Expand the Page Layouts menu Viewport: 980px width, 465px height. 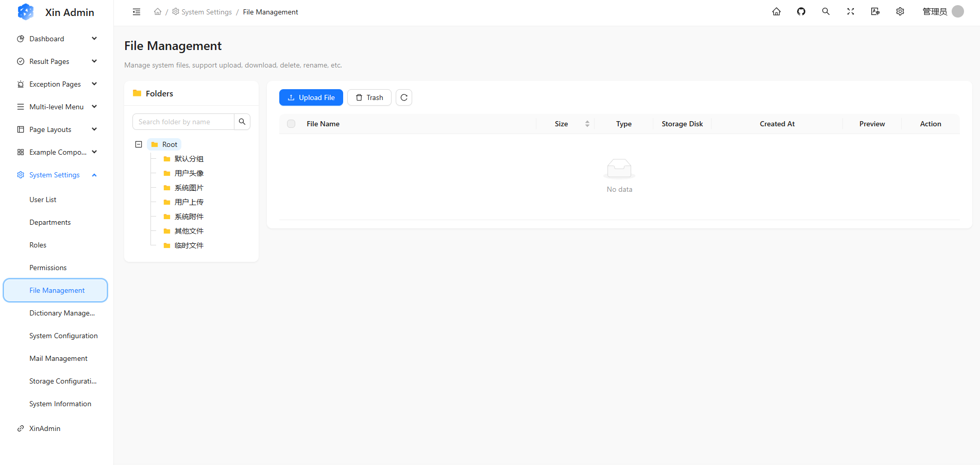pyautogui.click(x=57, y=129)
